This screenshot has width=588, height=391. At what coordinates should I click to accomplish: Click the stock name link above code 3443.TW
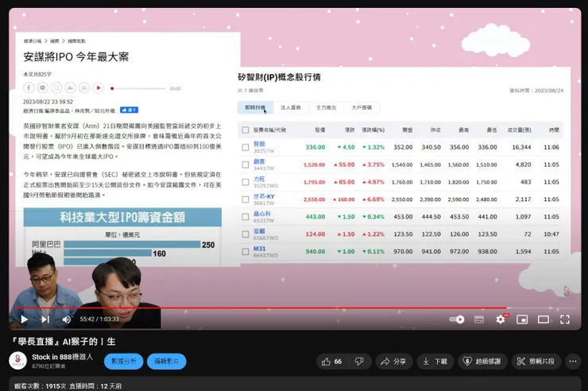(x=259, y=161)
